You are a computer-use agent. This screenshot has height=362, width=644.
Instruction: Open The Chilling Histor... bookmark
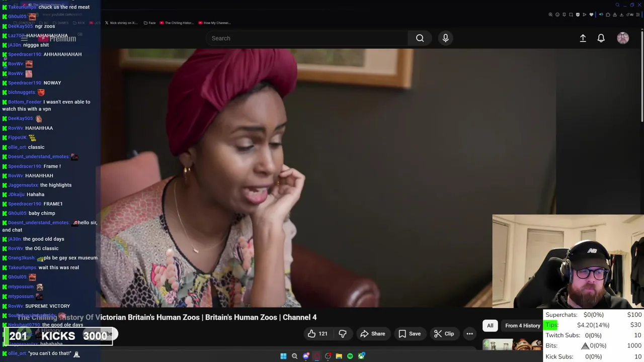176,23
